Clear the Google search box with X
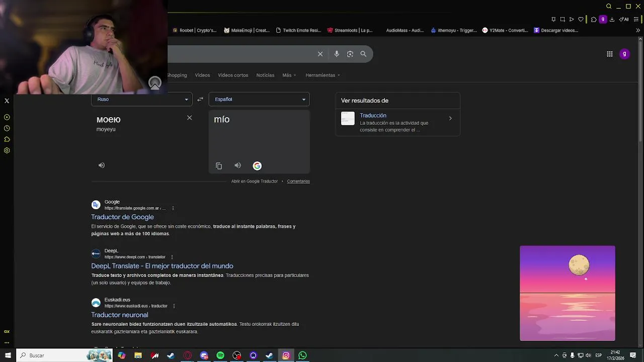The width and height of the screenshot is (644, 362). pos(320,54)
